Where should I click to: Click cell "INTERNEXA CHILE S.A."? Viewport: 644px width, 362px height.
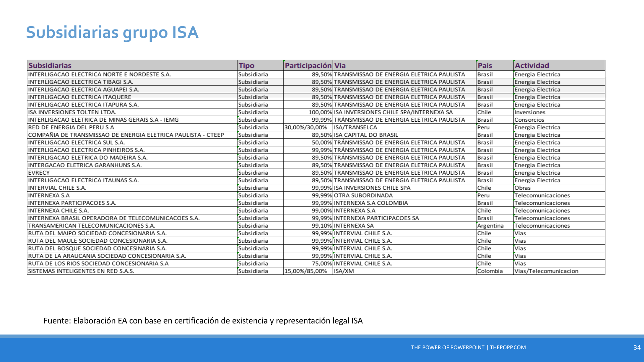tap(132, 211)
